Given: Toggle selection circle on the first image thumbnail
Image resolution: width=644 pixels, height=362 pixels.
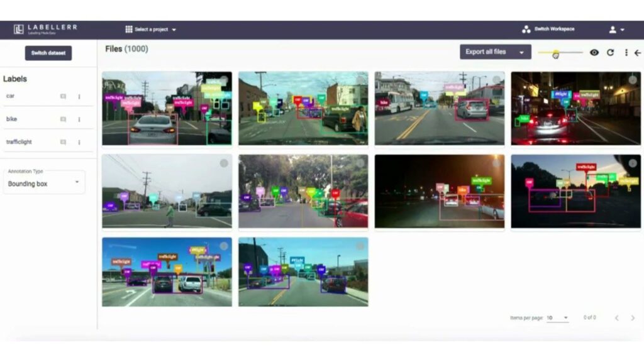Looking at the screenshot, I should tap(224, 80).
